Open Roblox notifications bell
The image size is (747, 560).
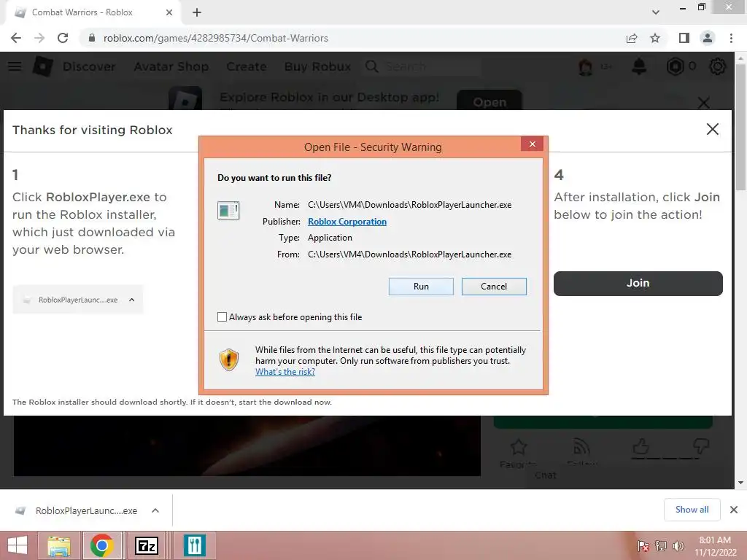point(639,66)
